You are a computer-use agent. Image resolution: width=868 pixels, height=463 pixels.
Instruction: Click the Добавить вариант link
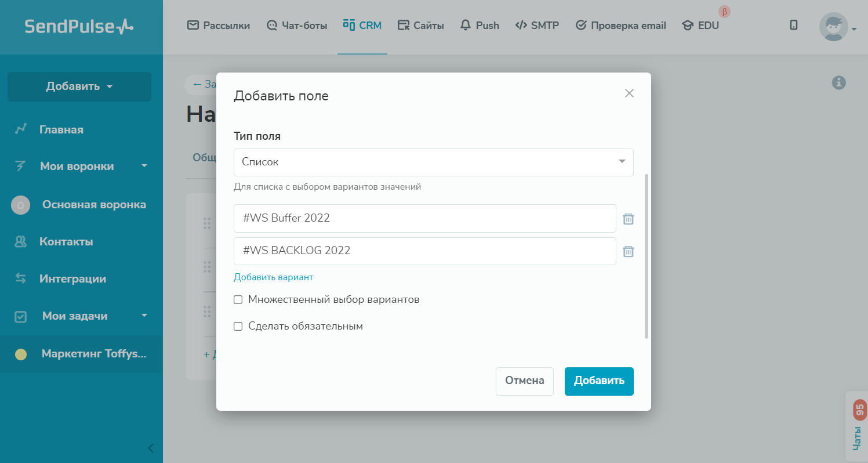(x=273, y=277)
